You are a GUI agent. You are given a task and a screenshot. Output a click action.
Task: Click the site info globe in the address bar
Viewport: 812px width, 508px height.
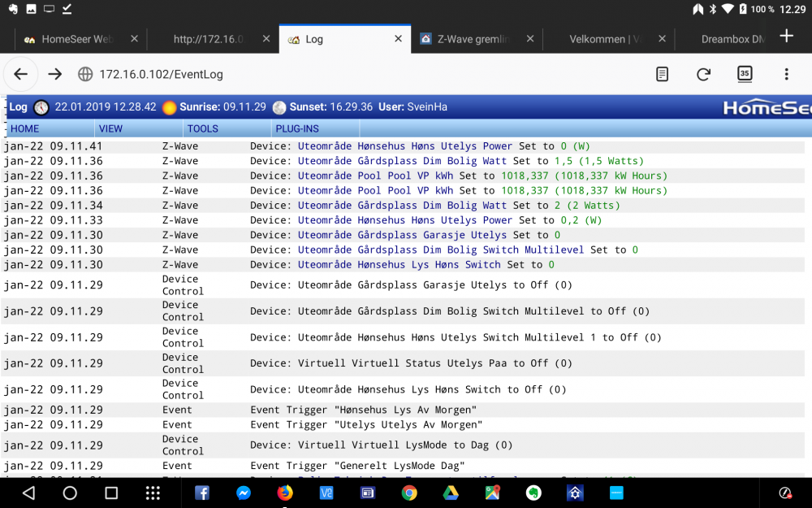click(85, 73)
